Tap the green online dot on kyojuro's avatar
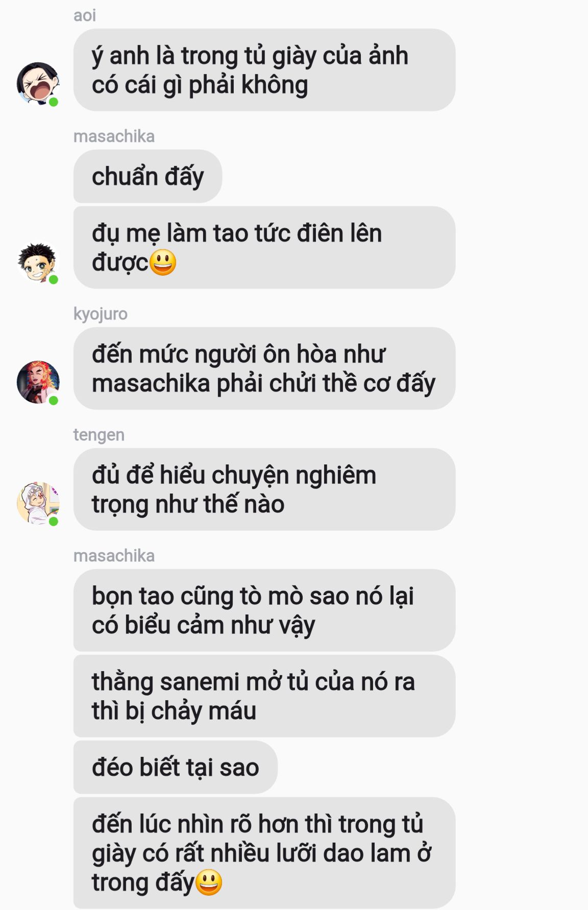This screenshot has height=910, width=588. (x=54, y=401)
